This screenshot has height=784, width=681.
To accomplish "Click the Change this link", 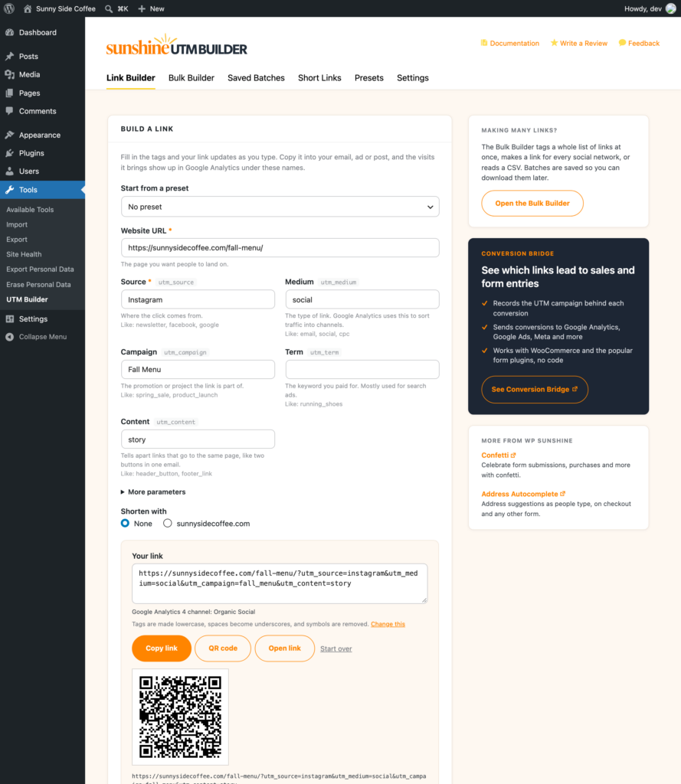I will point(388,624).
